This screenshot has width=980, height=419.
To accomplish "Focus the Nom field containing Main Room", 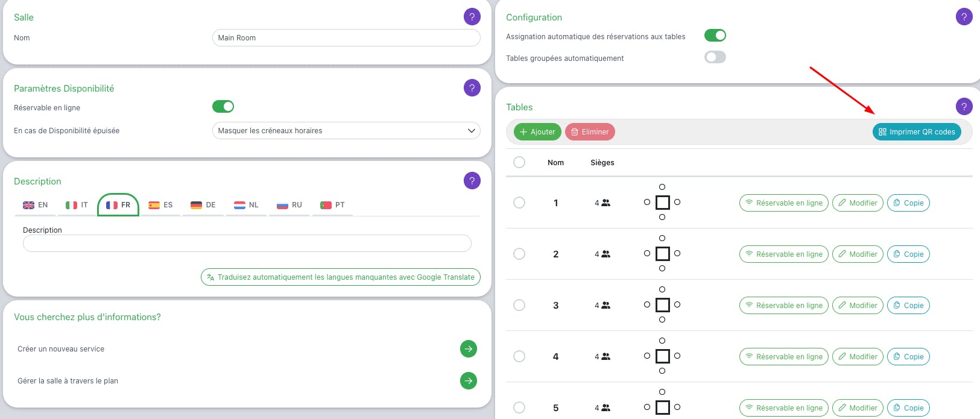I will tap(346, 38).
